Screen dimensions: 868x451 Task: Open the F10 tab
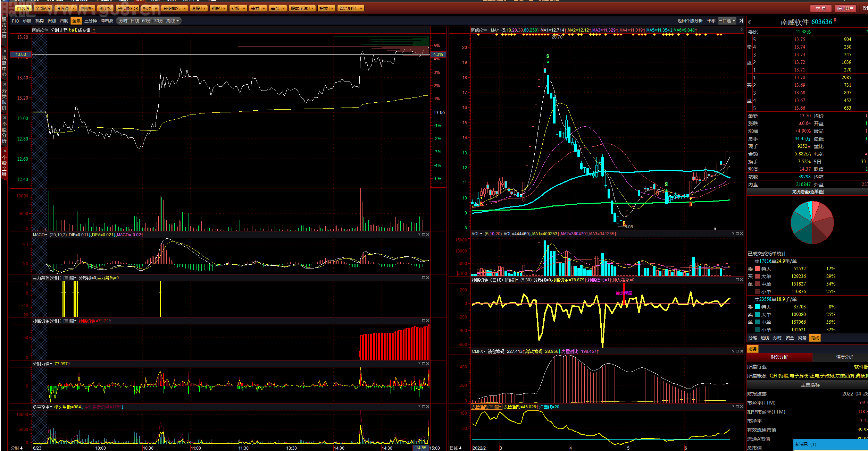tap(15, 21)
